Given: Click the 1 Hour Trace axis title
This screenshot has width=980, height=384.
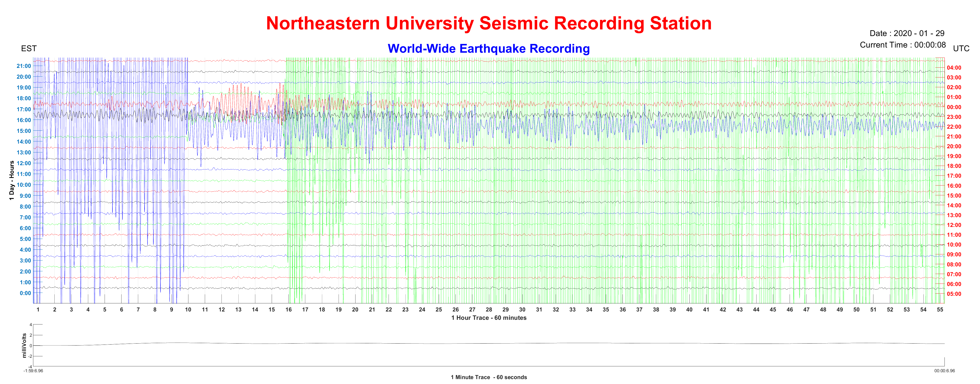Looking at the screenshot, I should (x=489, y=318).
